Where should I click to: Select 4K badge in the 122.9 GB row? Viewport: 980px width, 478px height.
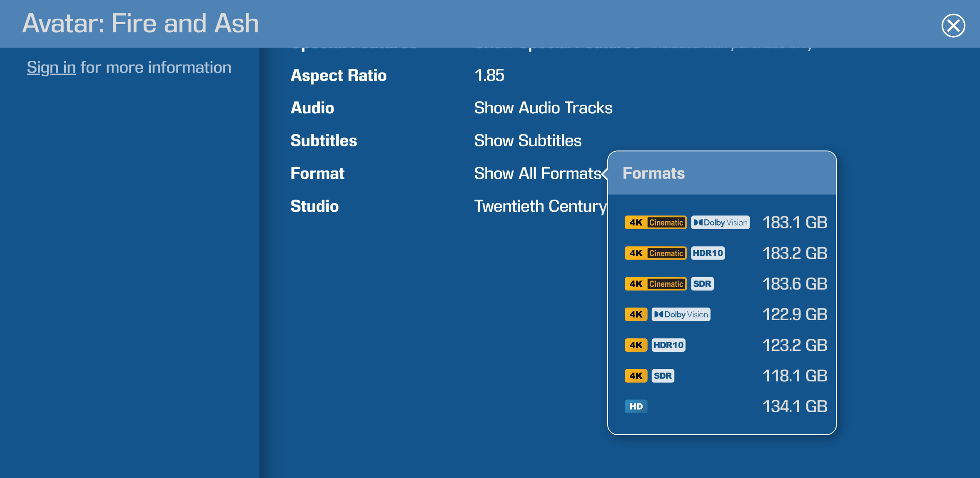click(x=636, y=315)
